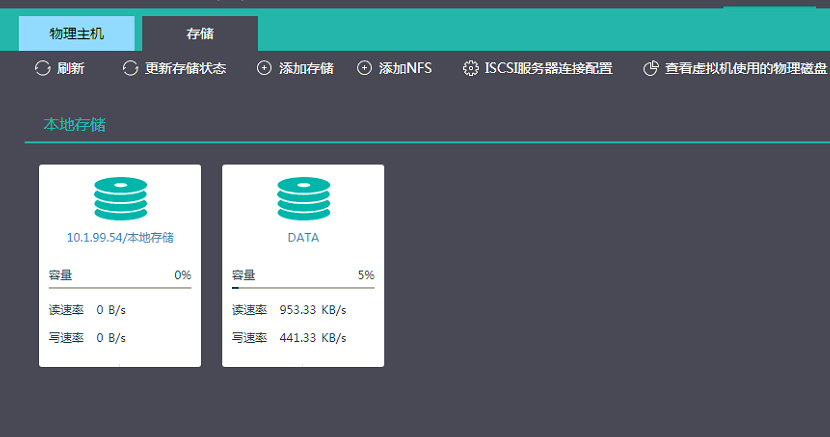Switch to the 物理主机 tab
The image size is (830, 437).
[77, 34]
